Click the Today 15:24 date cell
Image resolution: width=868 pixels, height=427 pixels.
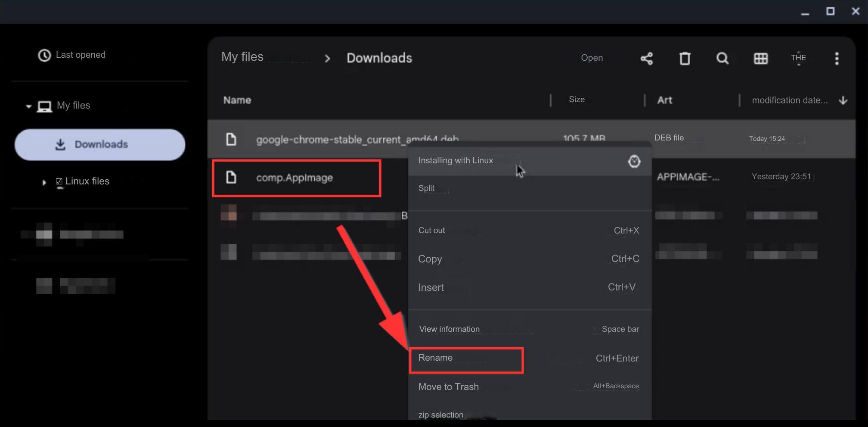click(x=767, y=139)
